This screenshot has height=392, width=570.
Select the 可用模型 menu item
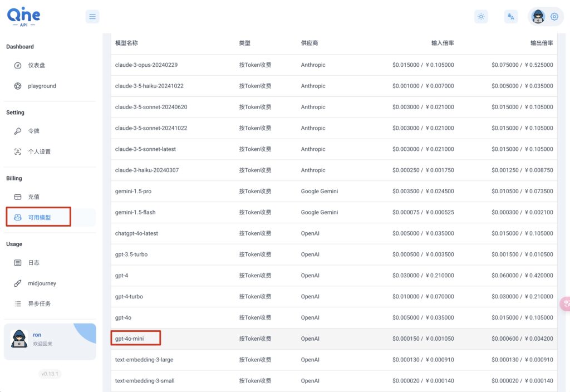pos(39,217)
